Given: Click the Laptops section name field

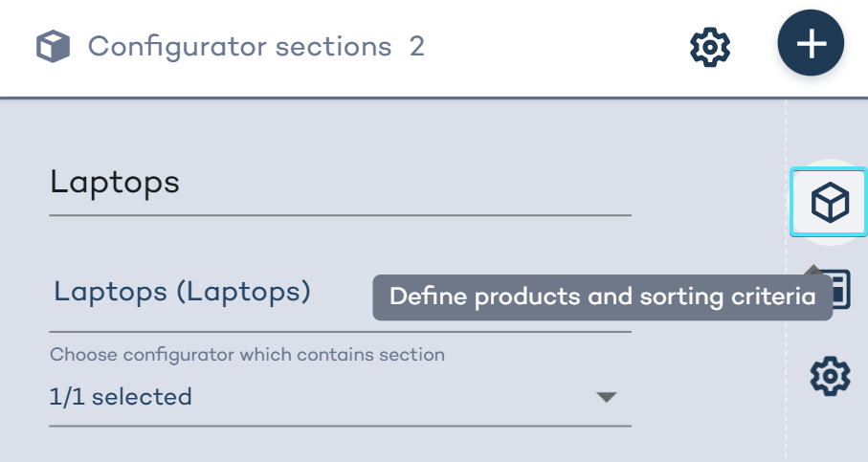Looking at the screenshot, I should [x=340, y=183].
